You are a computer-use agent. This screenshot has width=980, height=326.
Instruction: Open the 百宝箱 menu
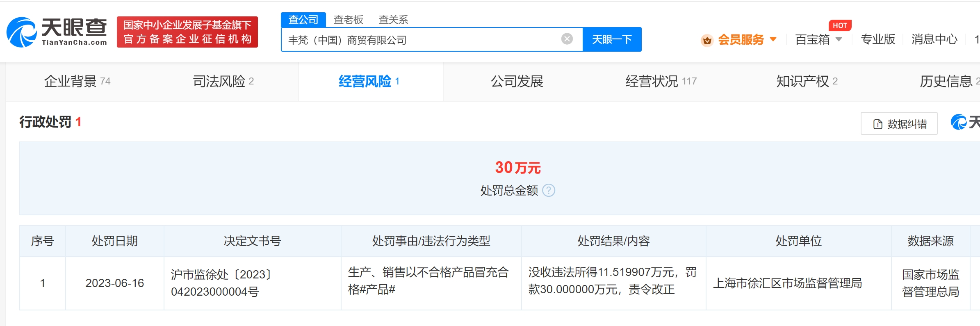click(812, 40)
